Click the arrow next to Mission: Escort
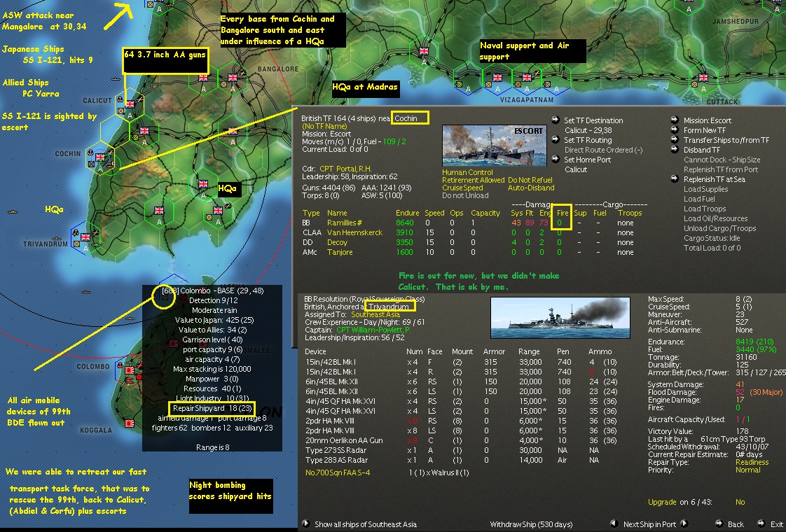786x532 pixels. tap(675, 120)
